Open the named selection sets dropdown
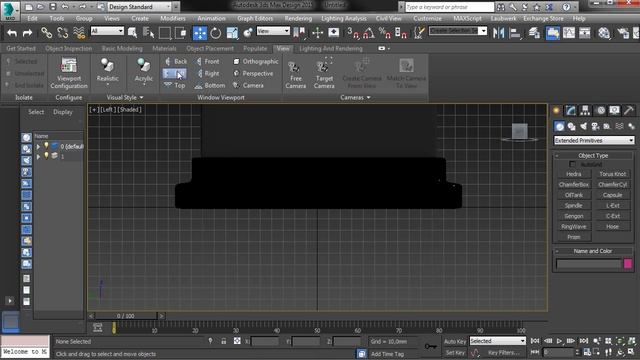 458,31
